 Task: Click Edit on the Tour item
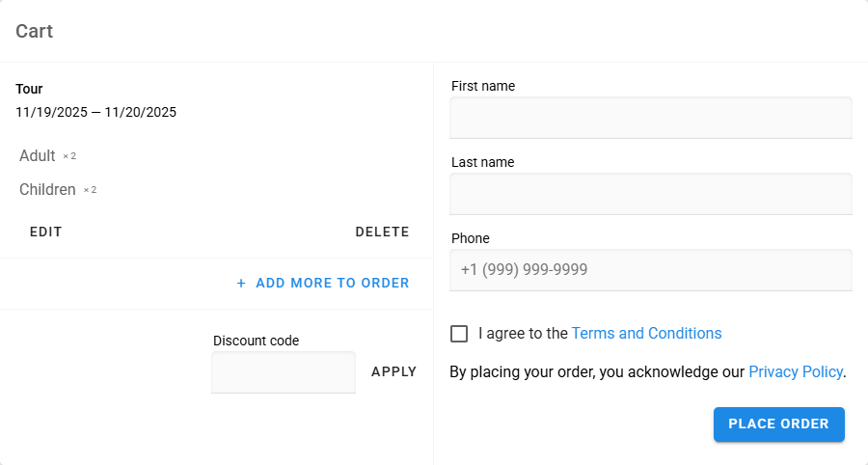(45, 232)
